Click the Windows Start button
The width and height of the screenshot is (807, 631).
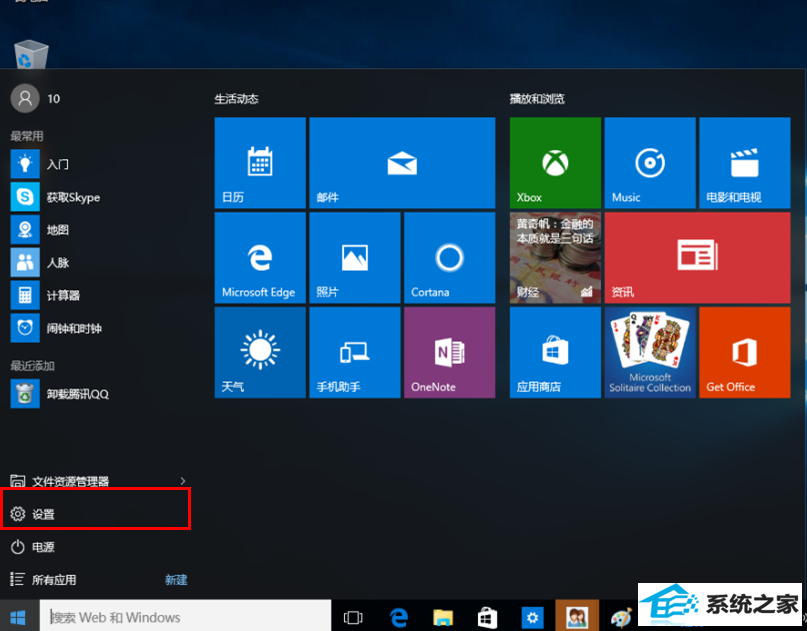tap(18, 617)
